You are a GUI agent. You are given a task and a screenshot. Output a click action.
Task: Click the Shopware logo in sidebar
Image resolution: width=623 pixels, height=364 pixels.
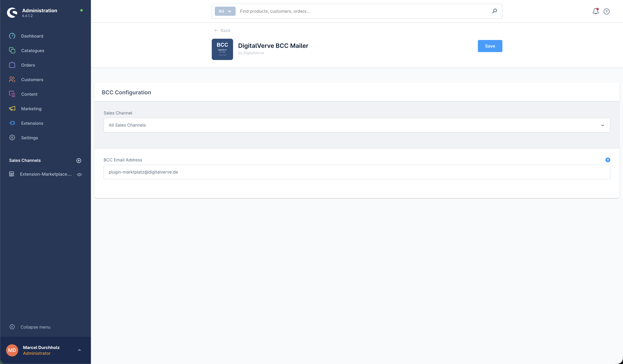click(12, 13)
